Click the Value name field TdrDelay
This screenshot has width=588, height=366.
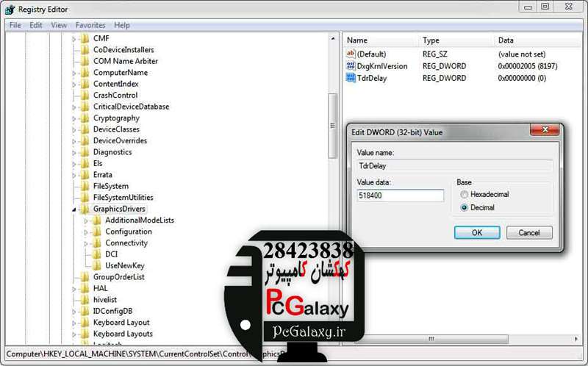pos(454,166)
